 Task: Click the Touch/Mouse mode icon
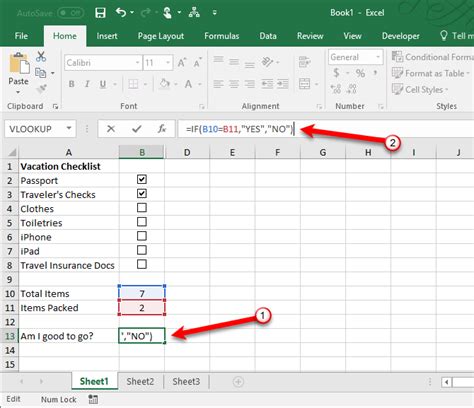pos(168,13)
